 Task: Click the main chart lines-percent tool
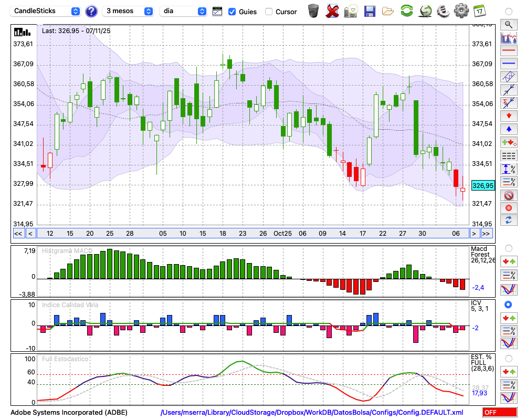click(x=509, y=182)
